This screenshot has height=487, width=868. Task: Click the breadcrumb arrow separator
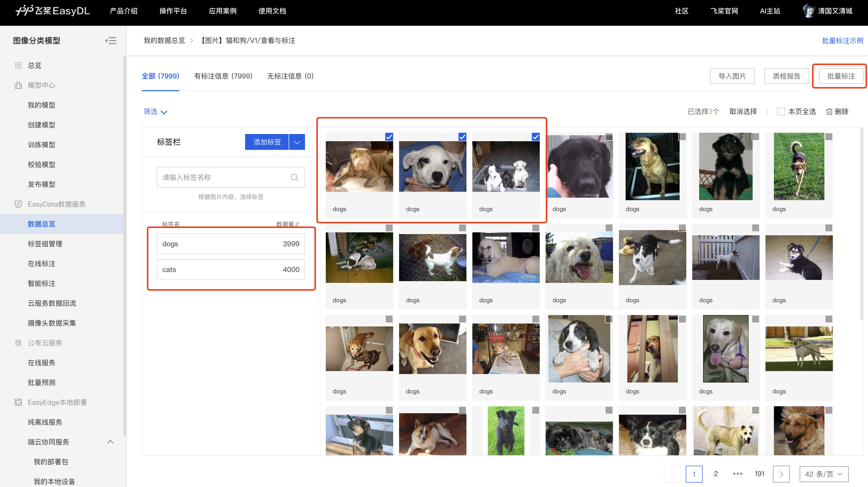coord(192,40)
